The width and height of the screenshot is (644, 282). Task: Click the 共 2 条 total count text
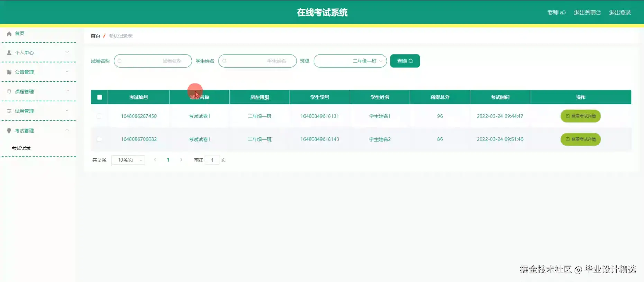(x=99, y=160)
